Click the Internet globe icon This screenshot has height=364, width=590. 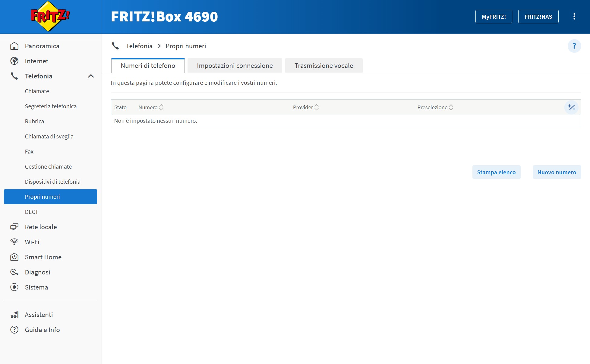click(x=14, y=61)
